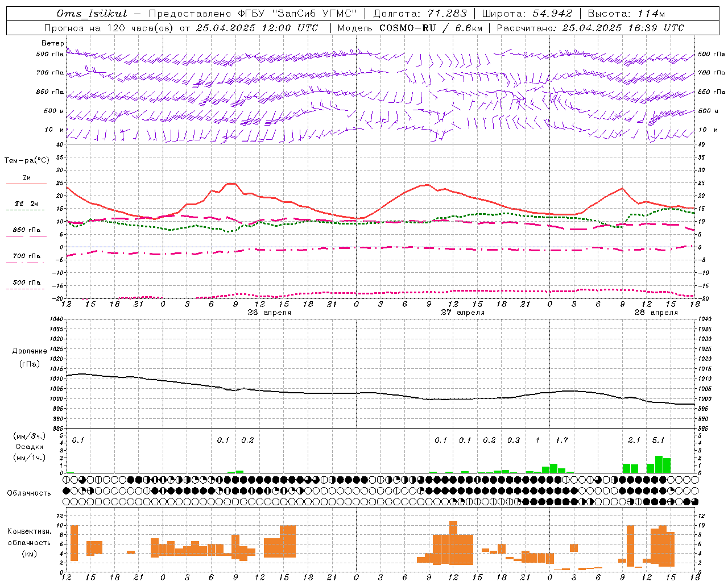Click the 'Тем-ра(°C)' temperature panel label
This screenshot has height=582, width=728.
coord(27,161)
